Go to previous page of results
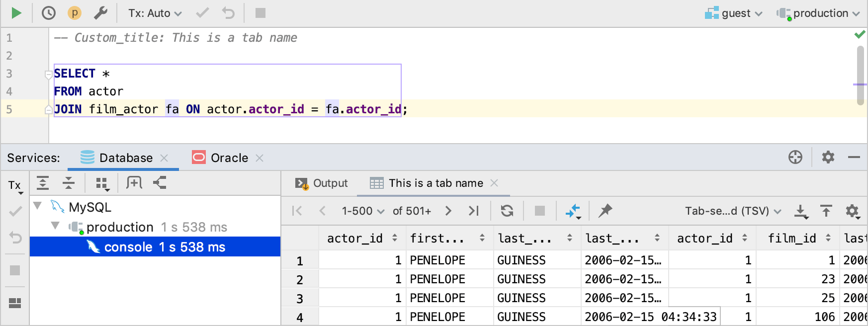Image resolution: width=868 pixels, height=326 pixels. coord(322,211)
